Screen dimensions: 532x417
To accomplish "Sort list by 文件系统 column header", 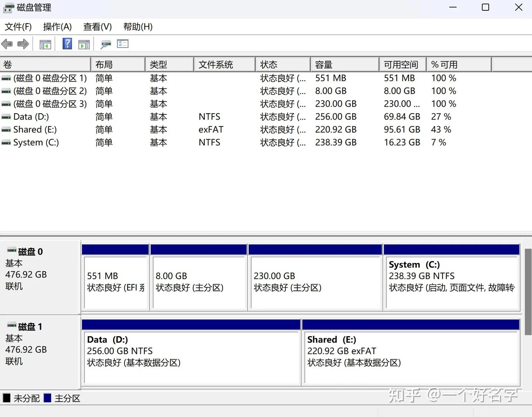I will coord(224,65).
